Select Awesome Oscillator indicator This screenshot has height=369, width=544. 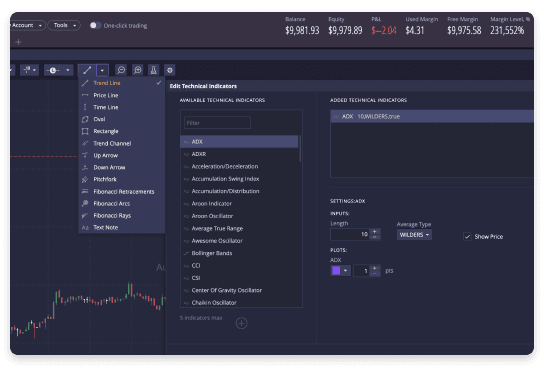[239, 241]
